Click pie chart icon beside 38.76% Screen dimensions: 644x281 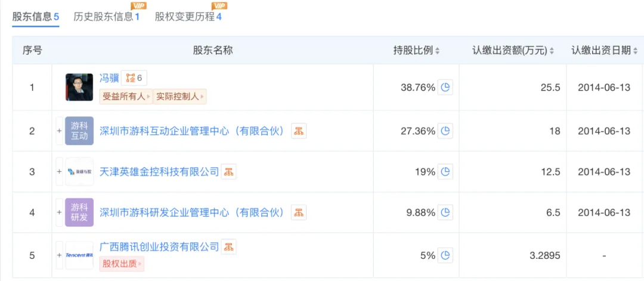pos(445,87)
